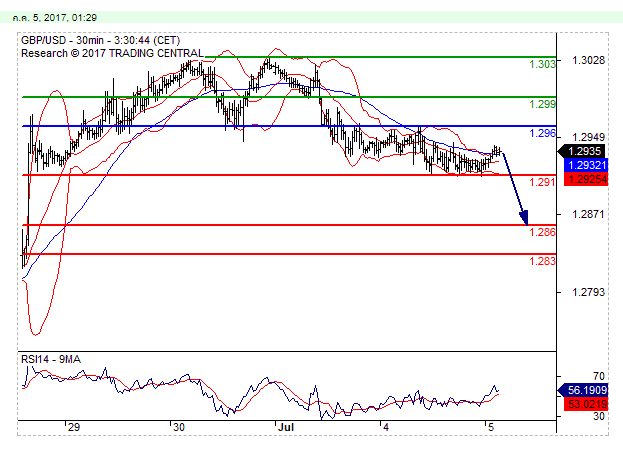Click the blue price tag 1.29321
The image size is (623, 450).
tap(586, 165)
